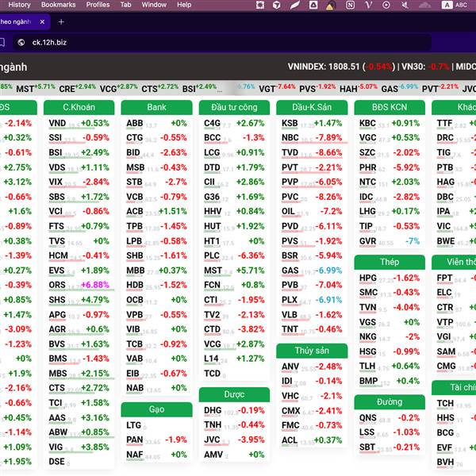Click the cloud icon in menu bar
476x476 pixels.
pos(424,5)
